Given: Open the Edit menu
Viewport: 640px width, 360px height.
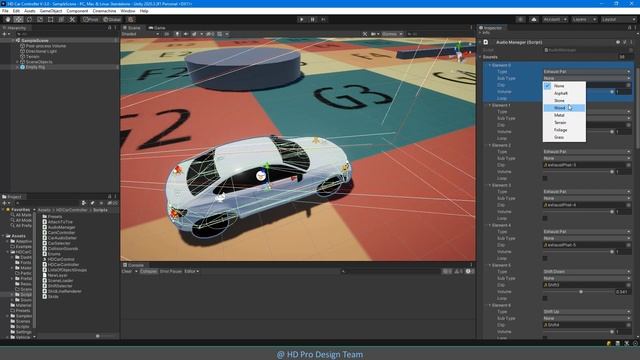Looking at the screenshot, I should pyautogui.click(x=16, y=11).
